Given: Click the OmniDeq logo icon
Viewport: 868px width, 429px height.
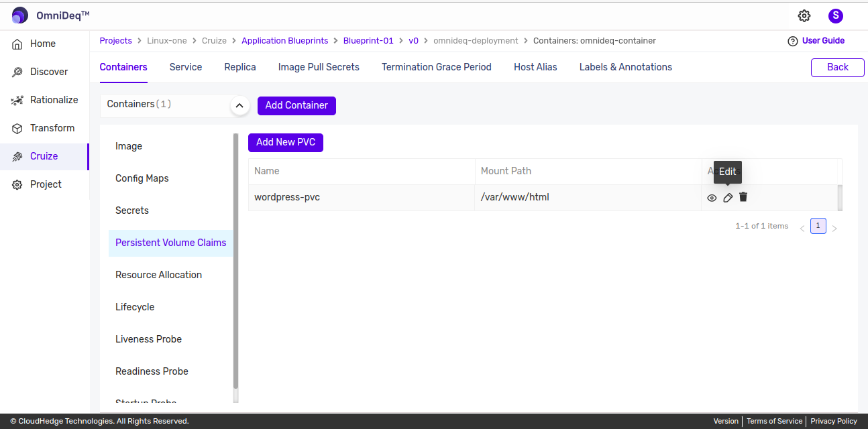Looking at the screenshot, I should (x=20, y=15).
